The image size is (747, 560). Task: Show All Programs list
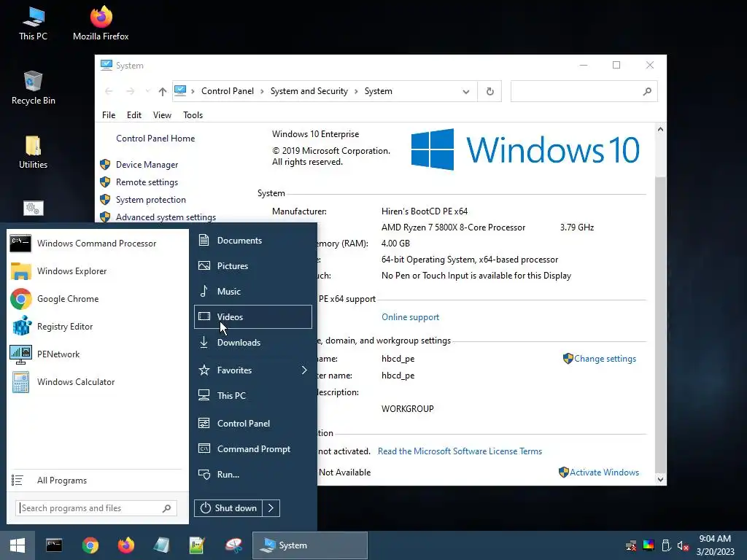[97, 481]
